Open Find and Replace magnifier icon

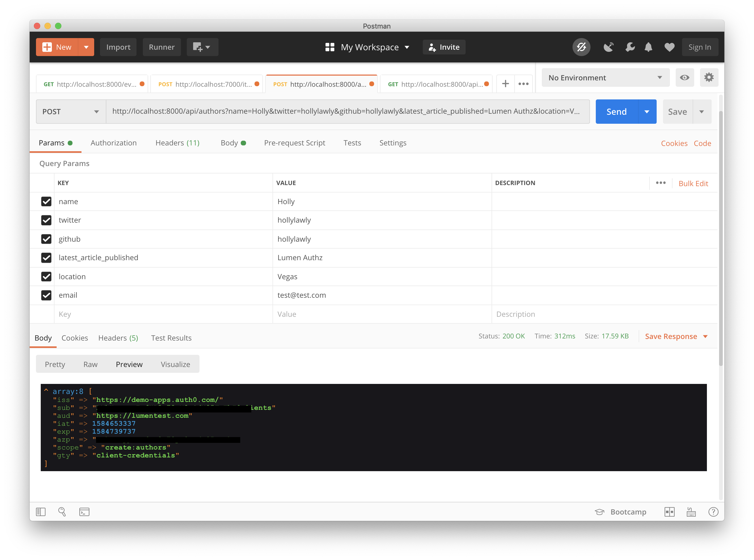(62, 512)
